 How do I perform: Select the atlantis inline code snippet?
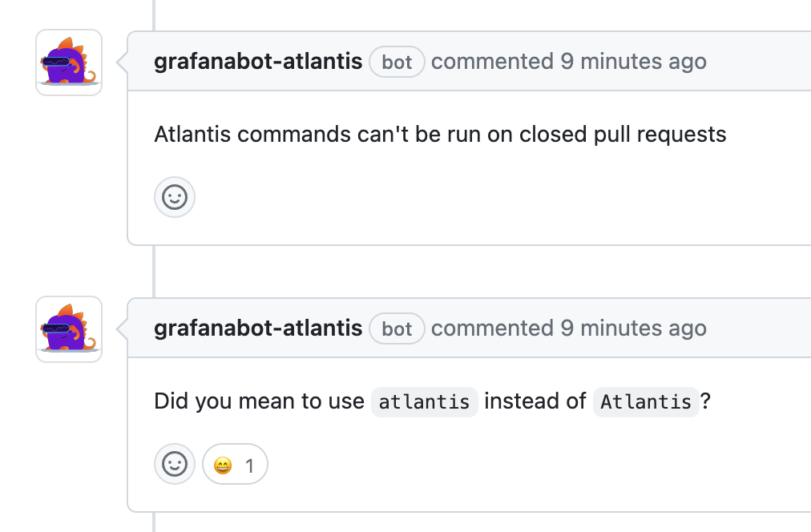pyautogui.click(x=424, y=402)
